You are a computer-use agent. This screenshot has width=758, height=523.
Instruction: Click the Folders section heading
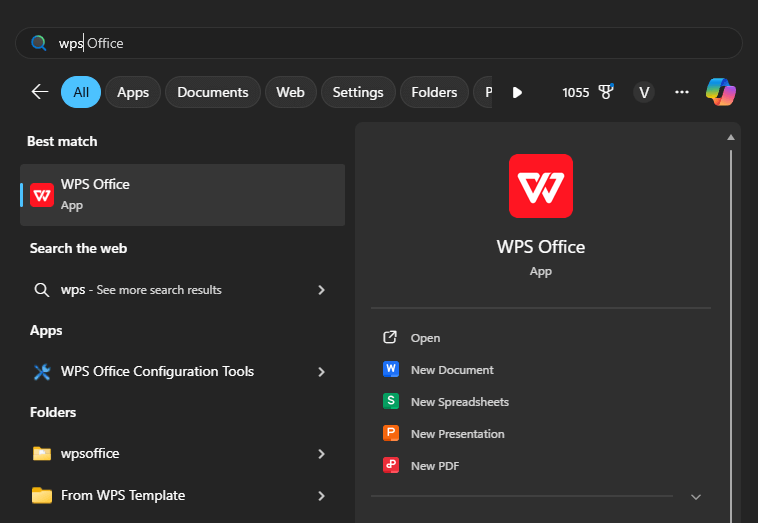click(x=53, y=412)
